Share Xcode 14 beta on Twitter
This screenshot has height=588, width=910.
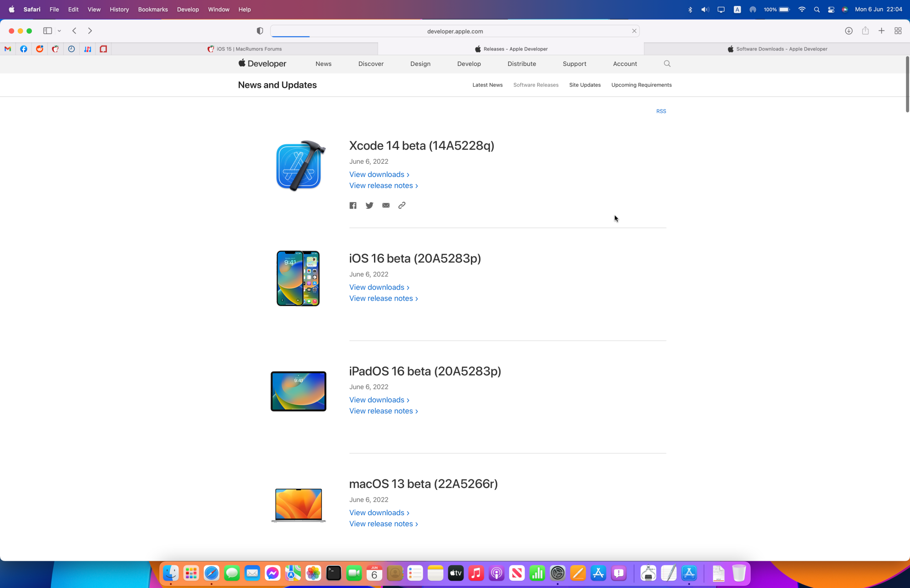(x=369, y=206)
